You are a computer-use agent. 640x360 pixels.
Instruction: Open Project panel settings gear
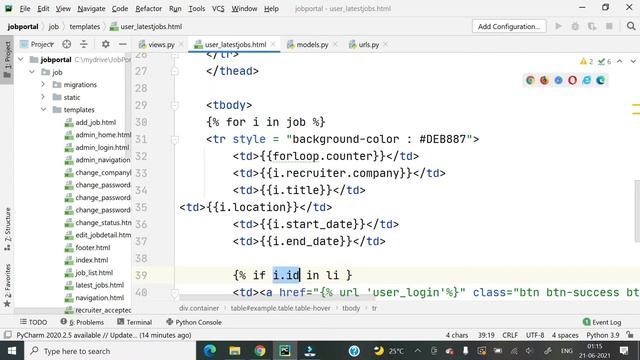coord(106,44)
